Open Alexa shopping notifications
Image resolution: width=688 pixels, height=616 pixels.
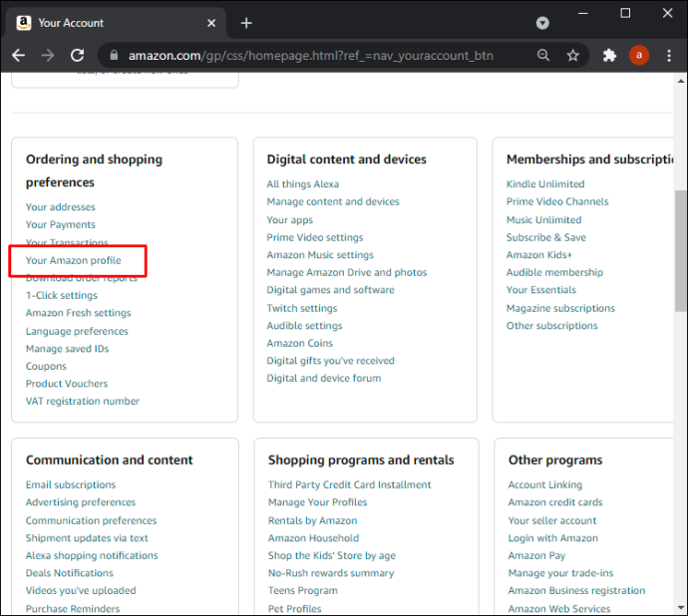[92, 556]
